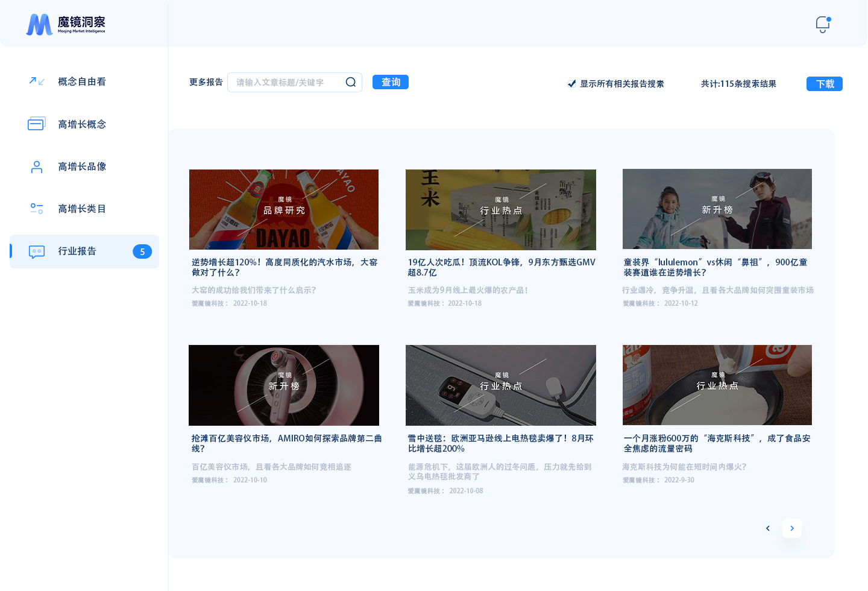
Task: Open the 概念自由看 menu item
Action: pos(82,81)
